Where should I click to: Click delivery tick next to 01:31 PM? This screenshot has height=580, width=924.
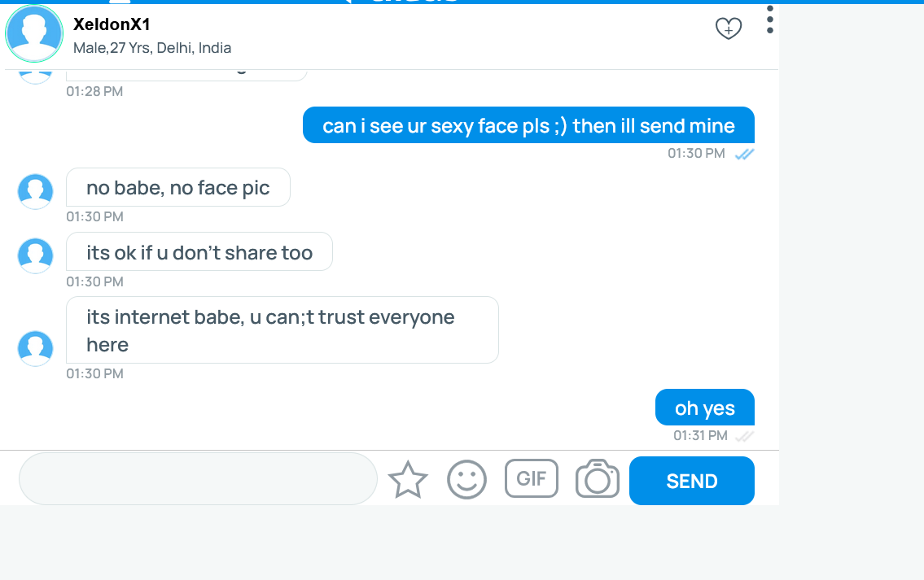click(744, 436)
